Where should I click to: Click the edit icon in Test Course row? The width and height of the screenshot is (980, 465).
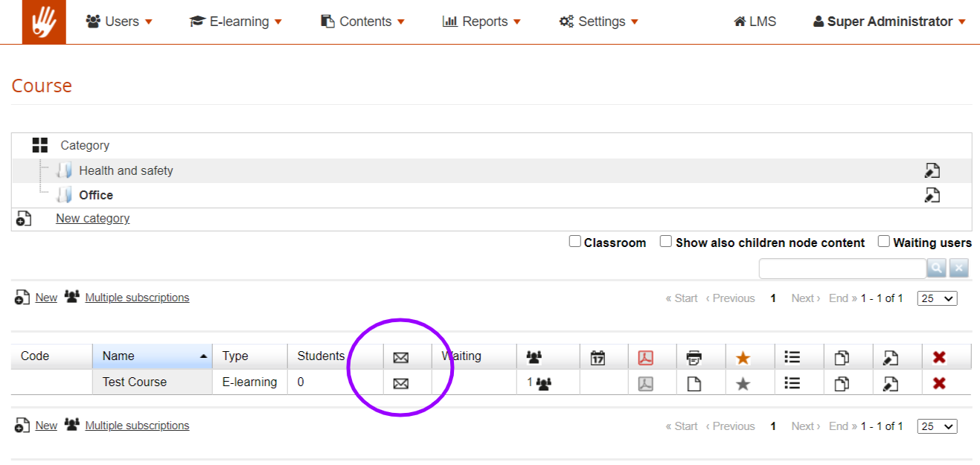pyautogui.click(x=890, y=383)
